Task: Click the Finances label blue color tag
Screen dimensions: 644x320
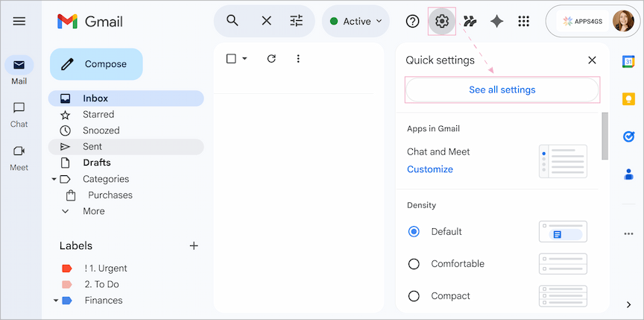Action: (x=67, y=301)
